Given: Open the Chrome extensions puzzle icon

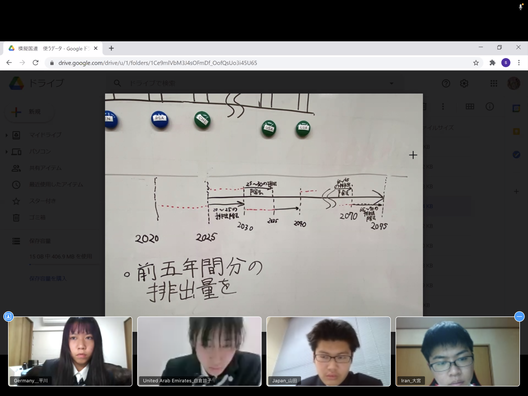Looking at the screenshot, I should click(x=492, y=63).
